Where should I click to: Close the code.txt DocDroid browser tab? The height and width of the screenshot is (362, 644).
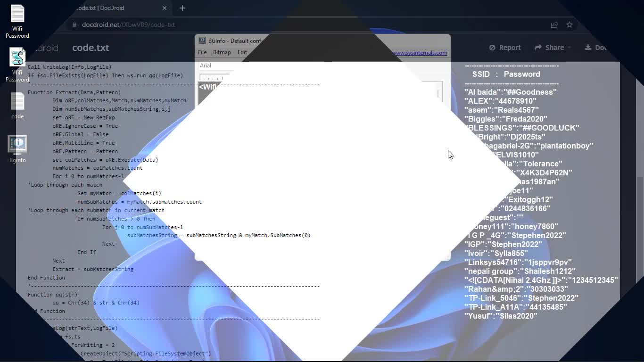[165, 8]
